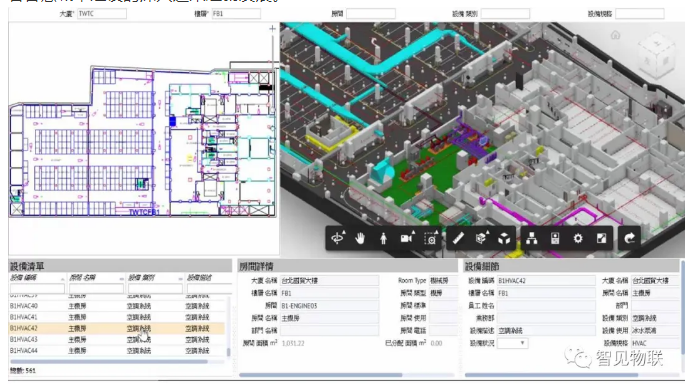Select row B1HVAC43 in equipment list
Image resolution: width=698 pixels, height=384 pixels.
[117, 340]
